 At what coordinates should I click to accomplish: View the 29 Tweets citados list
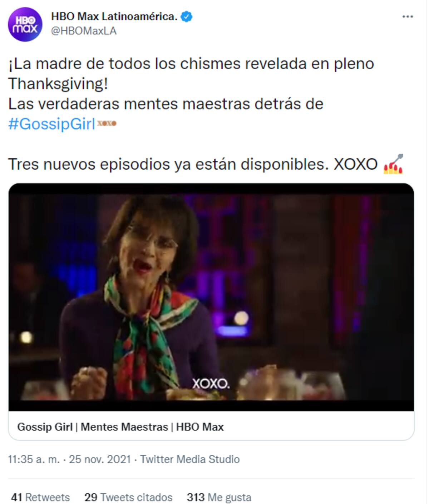tap(128, 497)
